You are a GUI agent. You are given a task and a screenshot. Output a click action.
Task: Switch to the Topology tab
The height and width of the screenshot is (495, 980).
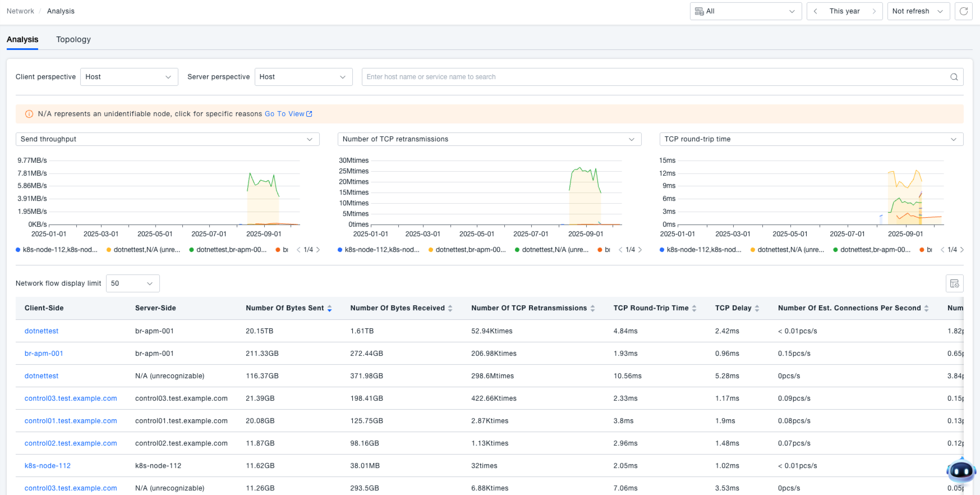[x=73, y=39]
